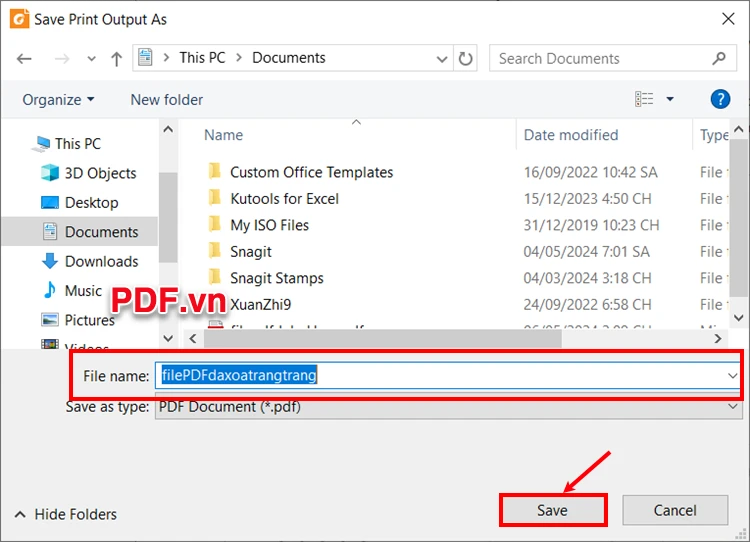Open the blue Help icon
This screenshot has width=750, height=542.
coord(720,99)
